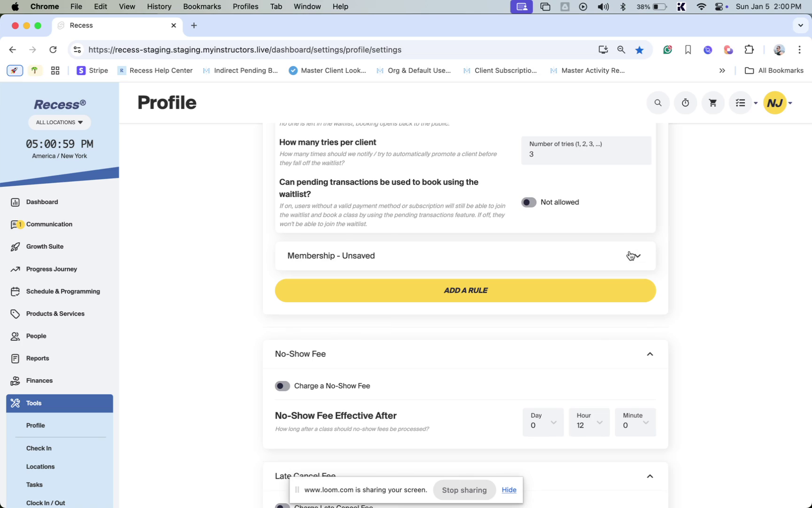This screenshot has width=812, height=508.
Task: Open the shopping cart icon
Action: (712, 103)
